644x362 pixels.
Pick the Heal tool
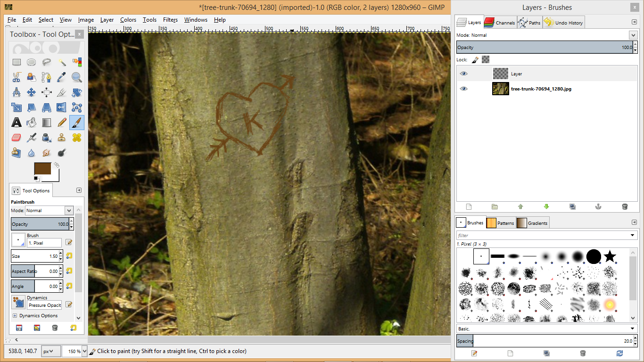pos(77,138)
